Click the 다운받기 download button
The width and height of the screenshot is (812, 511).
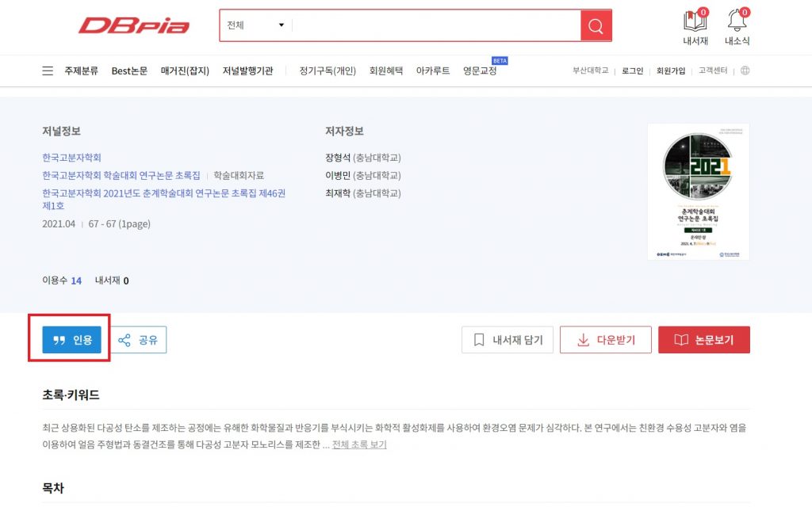click(x=605, y=340)
